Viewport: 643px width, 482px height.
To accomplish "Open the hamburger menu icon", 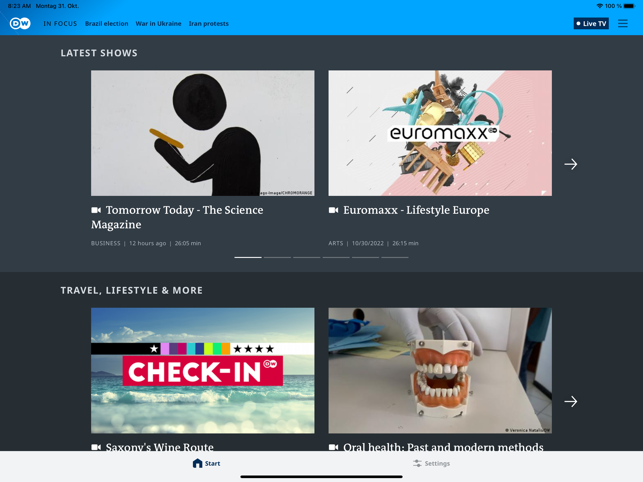I will coord(622,23).
